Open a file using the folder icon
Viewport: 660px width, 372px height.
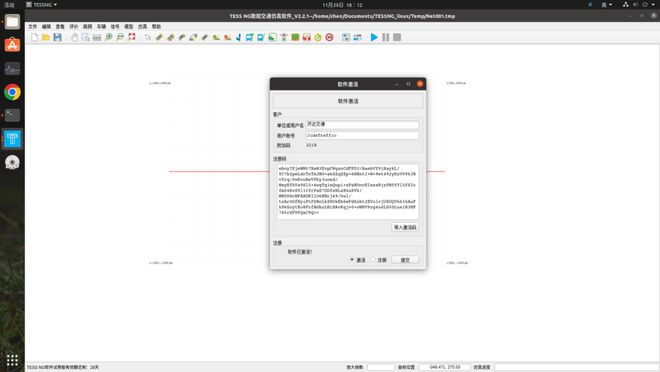tap(46, 37)
